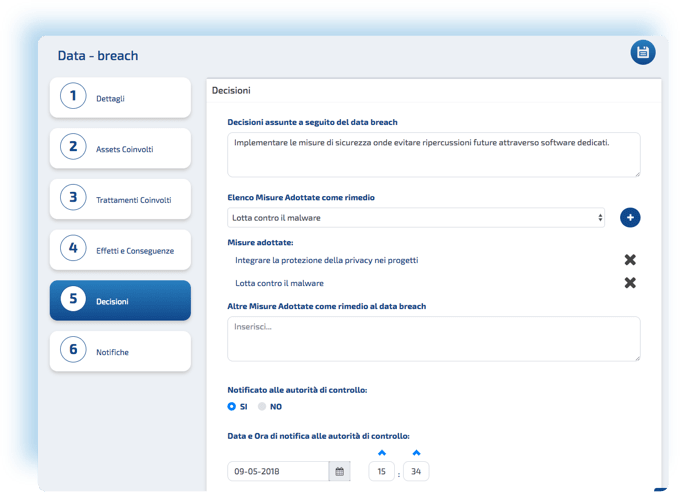Remove 'Integrare la protezione della privacy' measure
This screenshot has height=492, width=680.
click(630, 260)
